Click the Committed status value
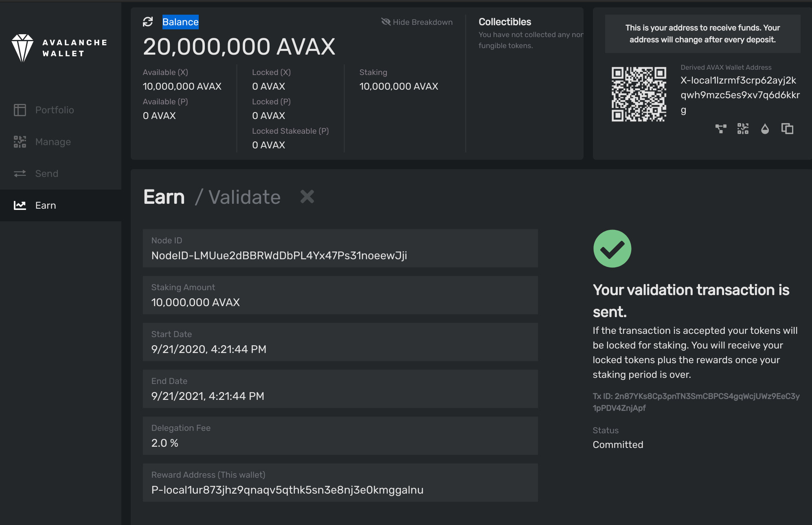812x525 pixels. click(618, 445)
